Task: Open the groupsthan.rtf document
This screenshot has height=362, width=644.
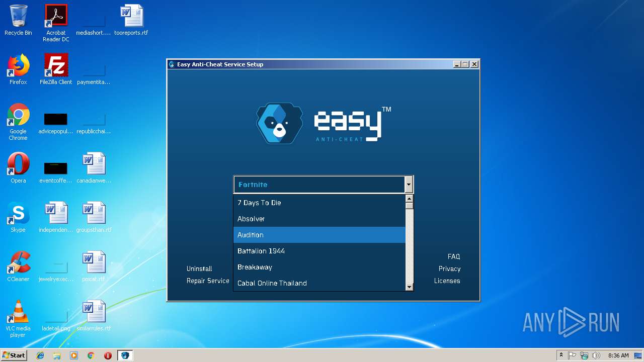Action: click(x=94, y=217)
